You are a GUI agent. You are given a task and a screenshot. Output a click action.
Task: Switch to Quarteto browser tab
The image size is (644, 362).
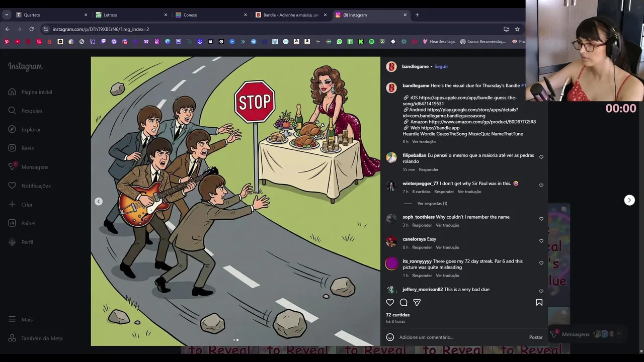pyautogui.click(x=51, y=15)
